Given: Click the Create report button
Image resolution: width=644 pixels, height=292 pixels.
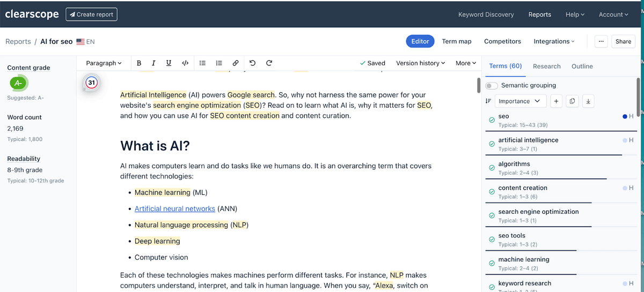Looking at the screenshot, I should 92,14.
